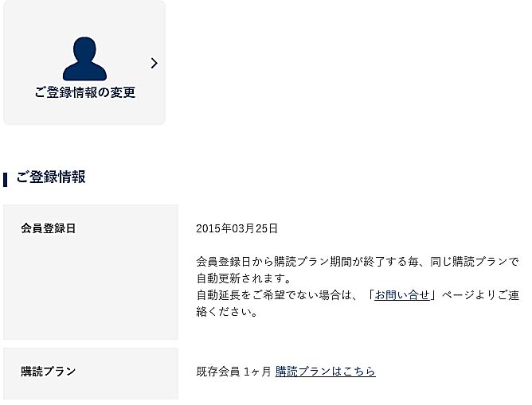Screen dimensions: 532x405
Task: Select the 購読プラン row label
Action: (x=48, y=372)
